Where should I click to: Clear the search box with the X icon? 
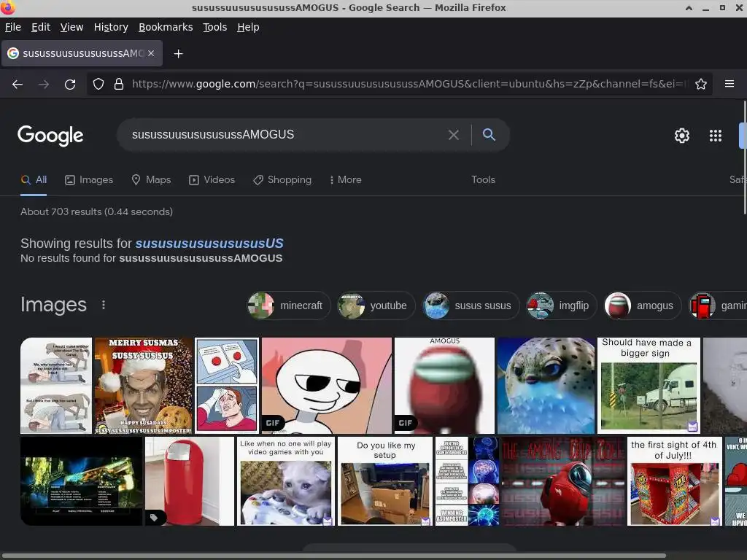pyautogui.click(x=454, y=135)
